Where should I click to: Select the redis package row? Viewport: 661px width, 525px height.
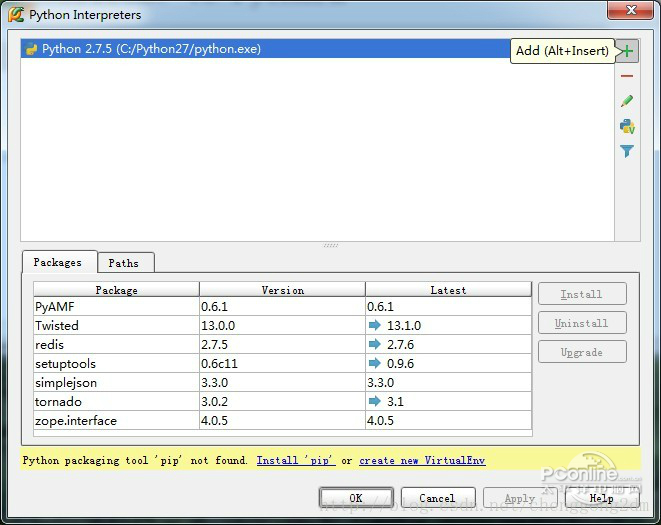pos(282,345)
